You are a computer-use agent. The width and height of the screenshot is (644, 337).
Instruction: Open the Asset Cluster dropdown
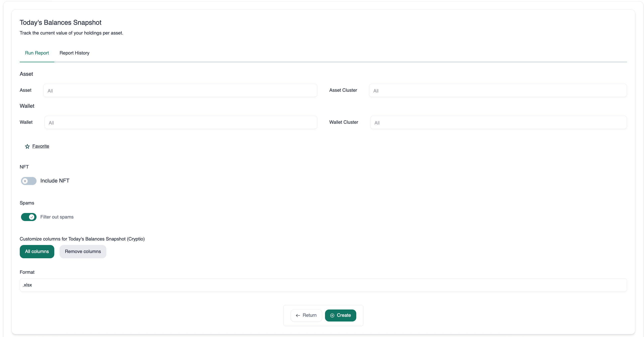[x=498, y=90]
